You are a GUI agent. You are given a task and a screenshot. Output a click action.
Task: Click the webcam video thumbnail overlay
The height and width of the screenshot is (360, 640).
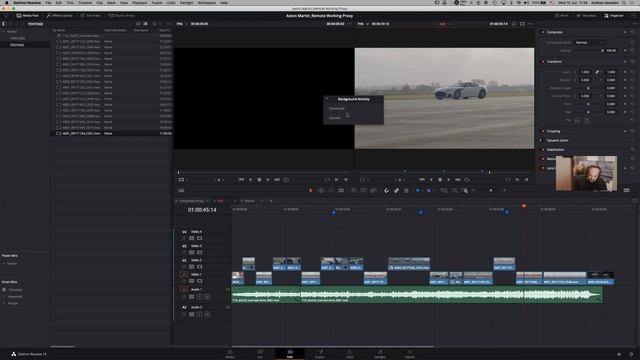tap(587, 173)
